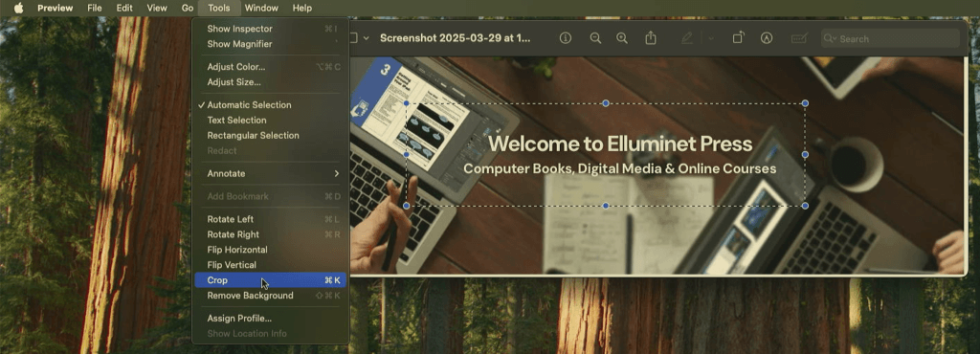
Task: Click the Welcome to Elluminet Press heading
Action: pos(620,144)
